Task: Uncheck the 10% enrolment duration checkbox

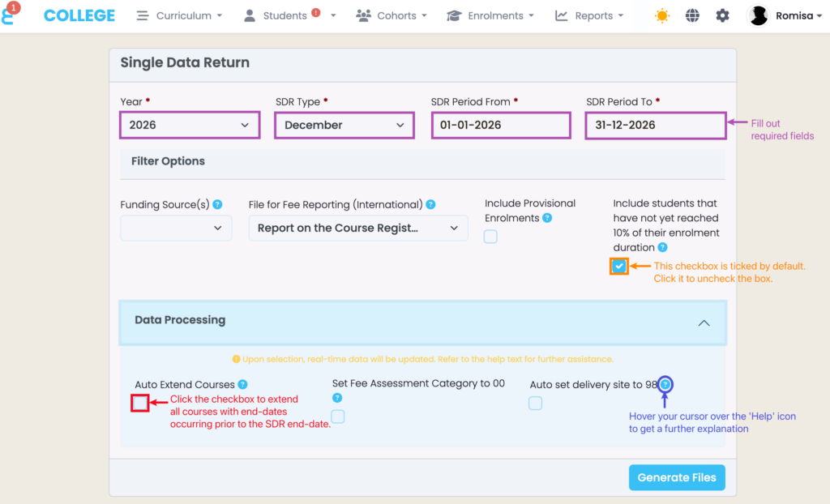Action: tap(619, 267)
